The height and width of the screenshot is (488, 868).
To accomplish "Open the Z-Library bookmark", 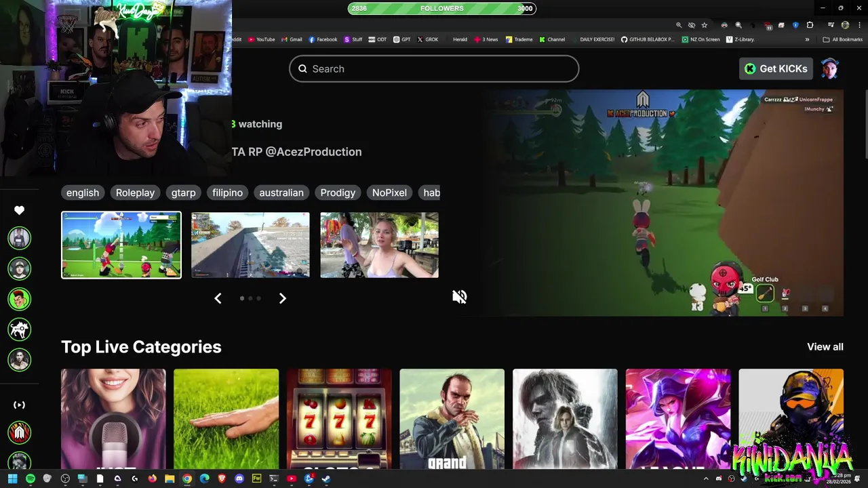I will click(x=741, y=39).
